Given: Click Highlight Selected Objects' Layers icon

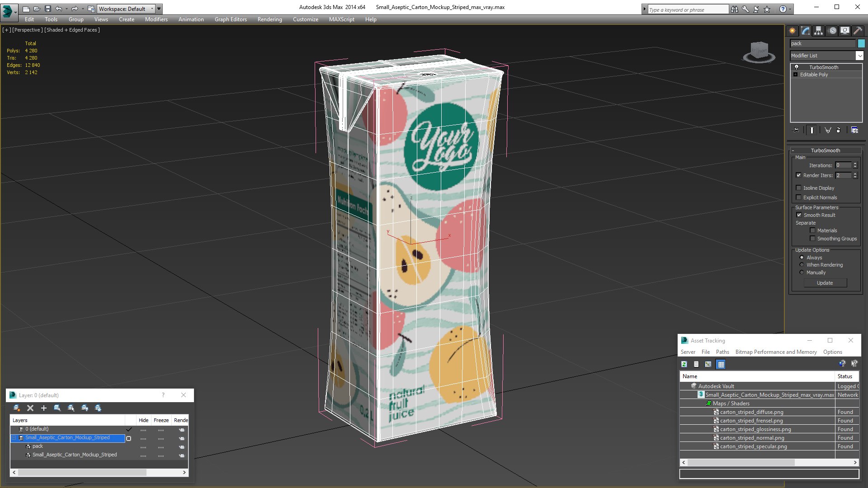Looking at the screenshot, I should (x=71, y=408).
